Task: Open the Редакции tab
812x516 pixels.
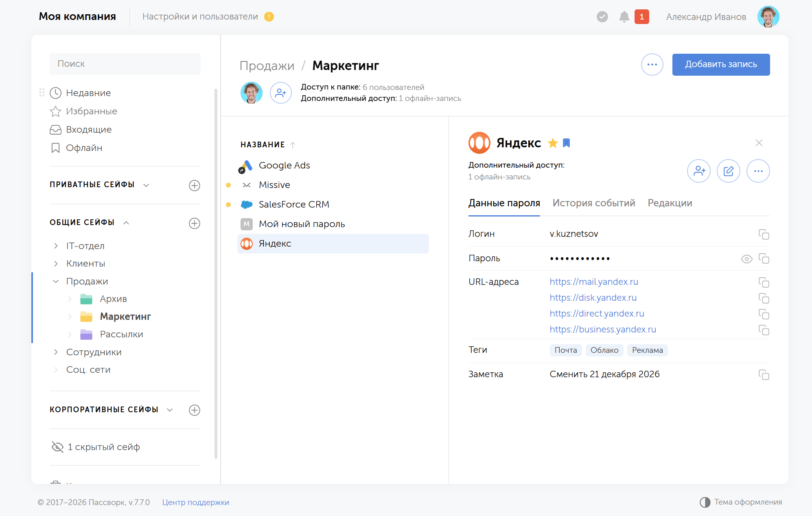Action: (670, 203)
